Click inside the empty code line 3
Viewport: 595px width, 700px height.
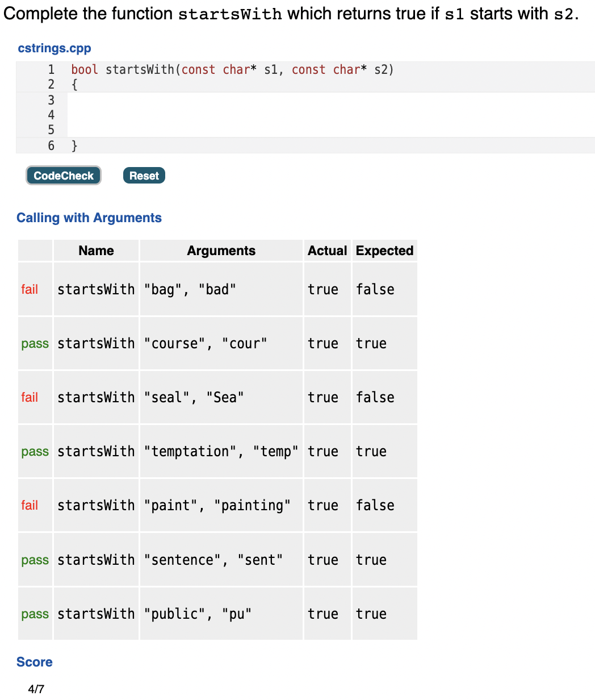click(170, 99)
